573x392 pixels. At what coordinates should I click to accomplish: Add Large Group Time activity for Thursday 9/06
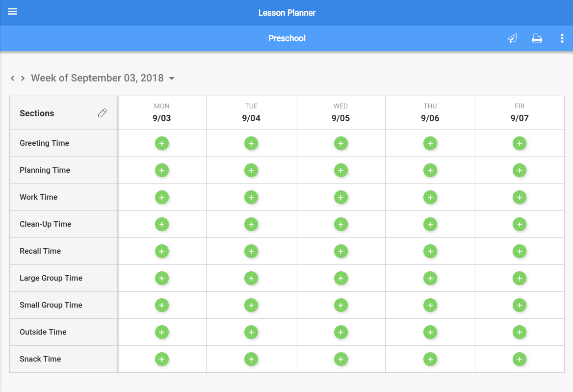[430, 278]
